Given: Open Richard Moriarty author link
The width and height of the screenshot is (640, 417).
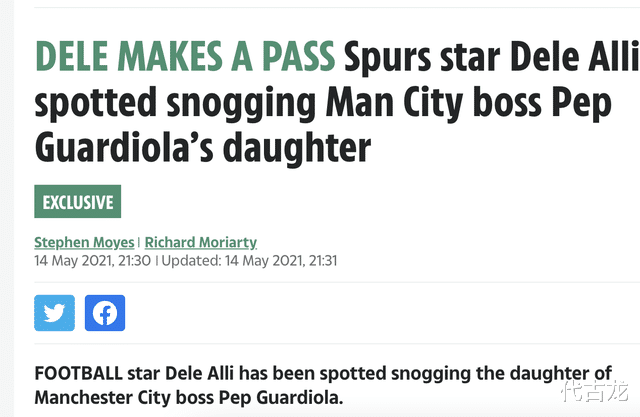Looking at the screenshot, I should (x=201, y=242).
